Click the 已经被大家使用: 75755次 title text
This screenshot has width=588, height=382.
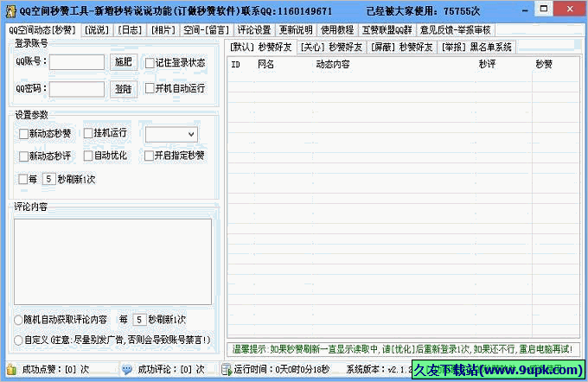[x=423, y=11]
